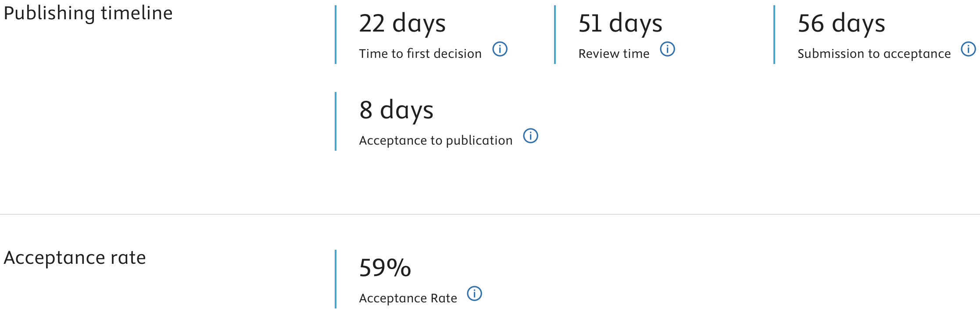Show info tooltip for Submission to acceptance
The height and width of the screenshot is (312, 980).
tap(968, 49)
